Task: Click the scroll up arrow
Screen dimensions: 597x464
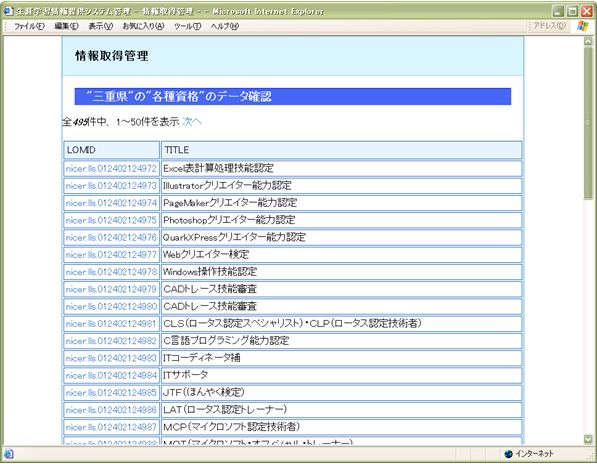Action: pos(588,41)
